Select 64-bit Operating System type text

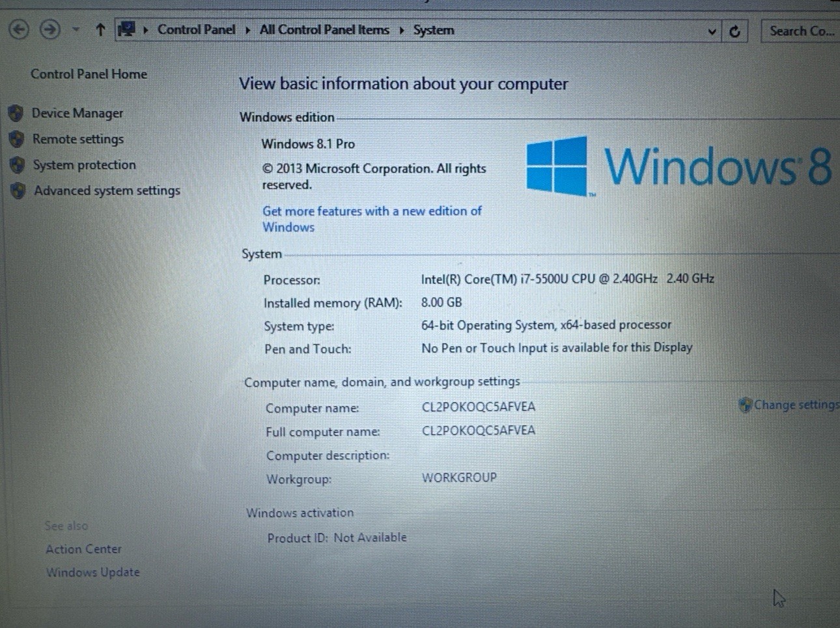(546, 325)
